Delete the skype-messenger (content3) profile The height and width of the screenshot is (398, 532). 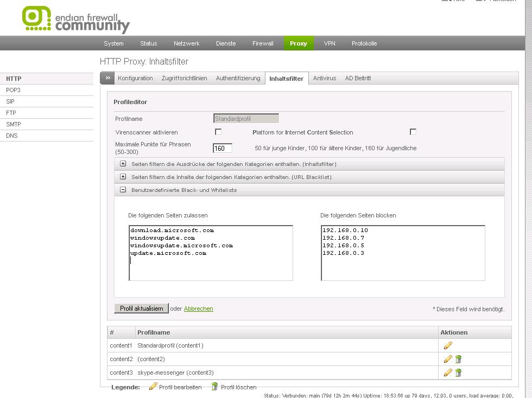pos(458,373)
